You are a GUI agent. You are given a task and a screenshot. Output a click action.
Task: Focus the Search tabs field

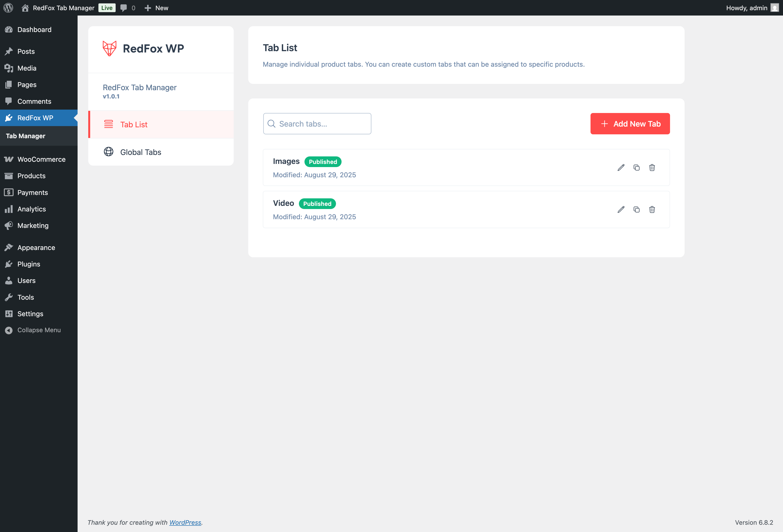pyautogui.click(x=317, y=124)
